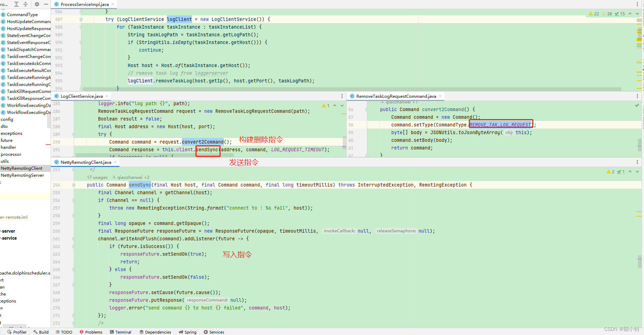Select the handler package in project tree
The image size is (644, 335).
click(x=8, y=147)
